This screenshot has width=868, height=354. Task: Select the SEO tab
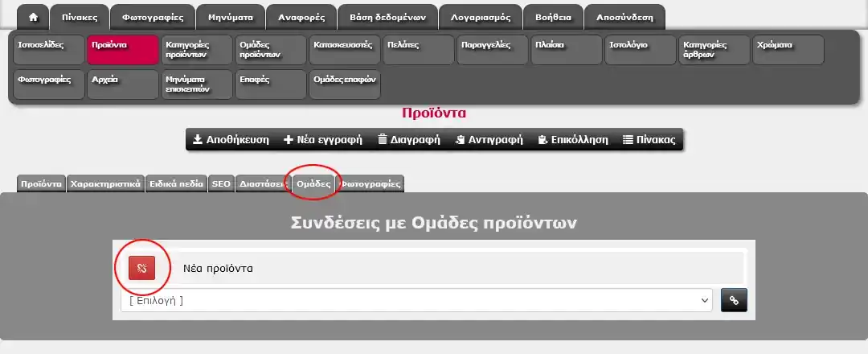click(x=221, y=183)
